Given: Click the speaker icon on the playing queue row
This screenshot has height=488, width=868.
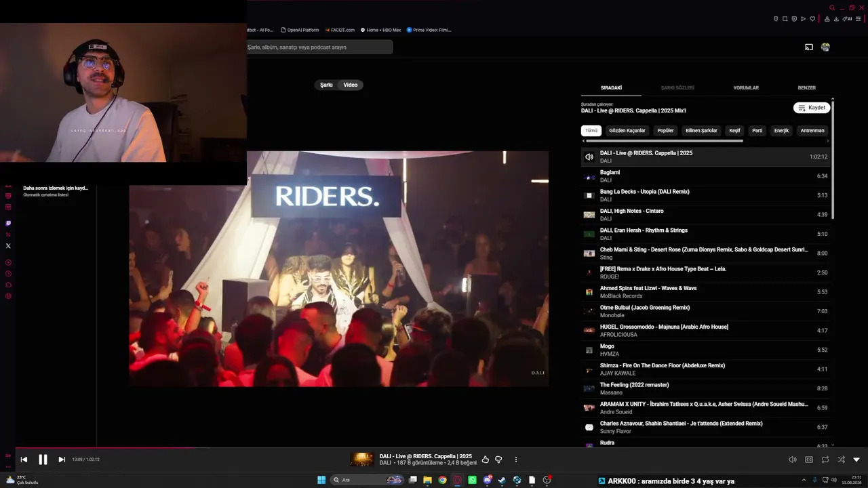Looking at the screenshot, I should [589, 157].
